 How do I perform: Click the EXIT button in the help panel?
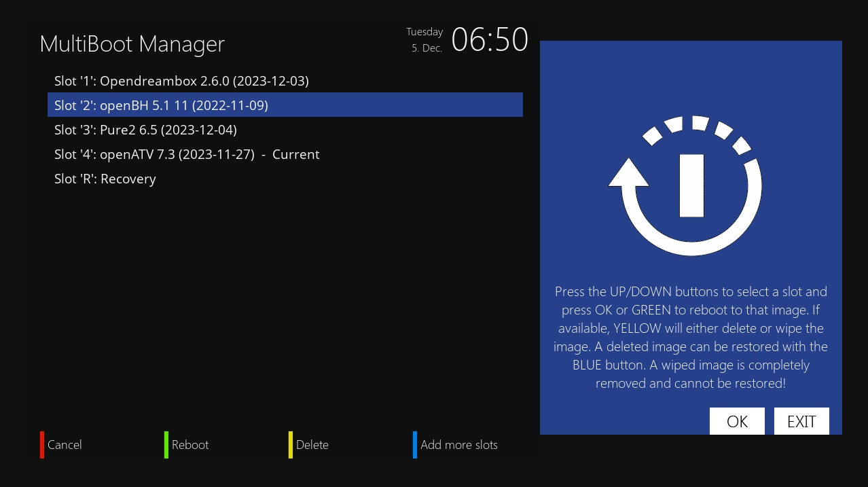click(801, 421)
